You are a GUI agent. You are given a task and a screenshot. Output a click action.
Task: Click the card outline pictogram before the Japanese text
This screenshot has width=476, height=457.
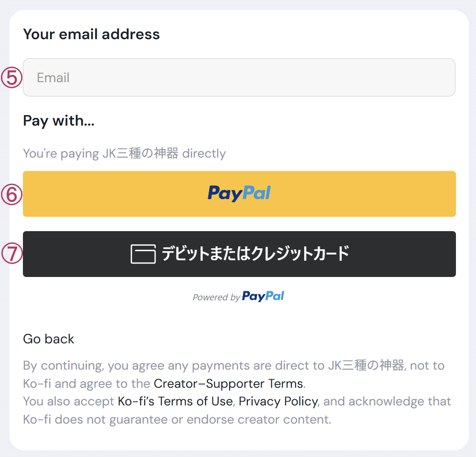[x=143, y=253]
